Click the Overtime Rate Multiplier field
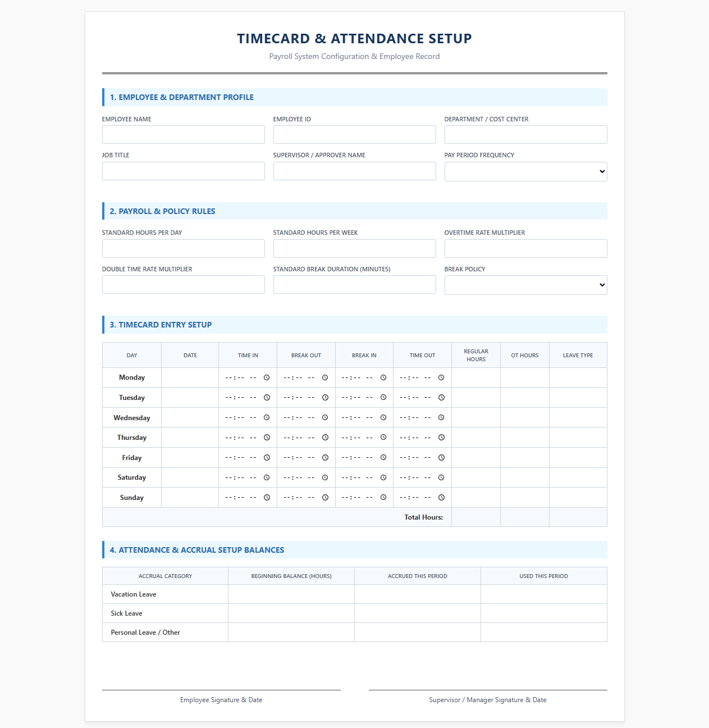709x728 pixels. click(525, 248)
